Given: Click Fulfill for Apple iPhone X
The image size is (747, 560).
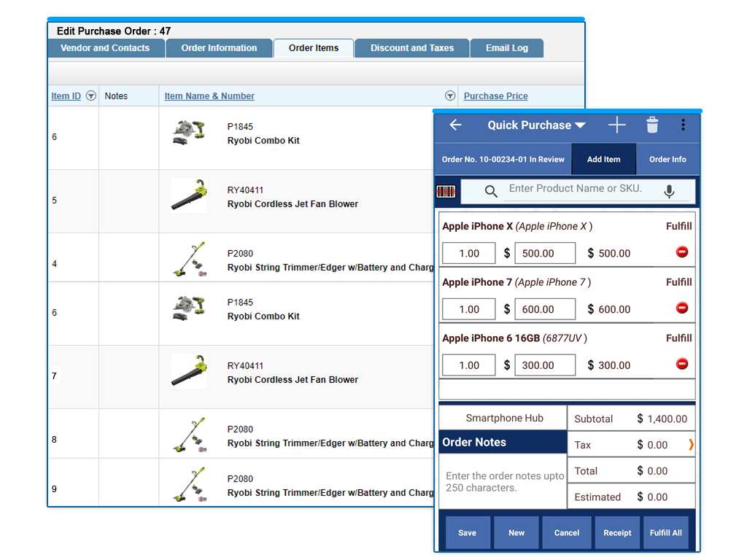Looking at the screenshot, I should tap(679, 226).
